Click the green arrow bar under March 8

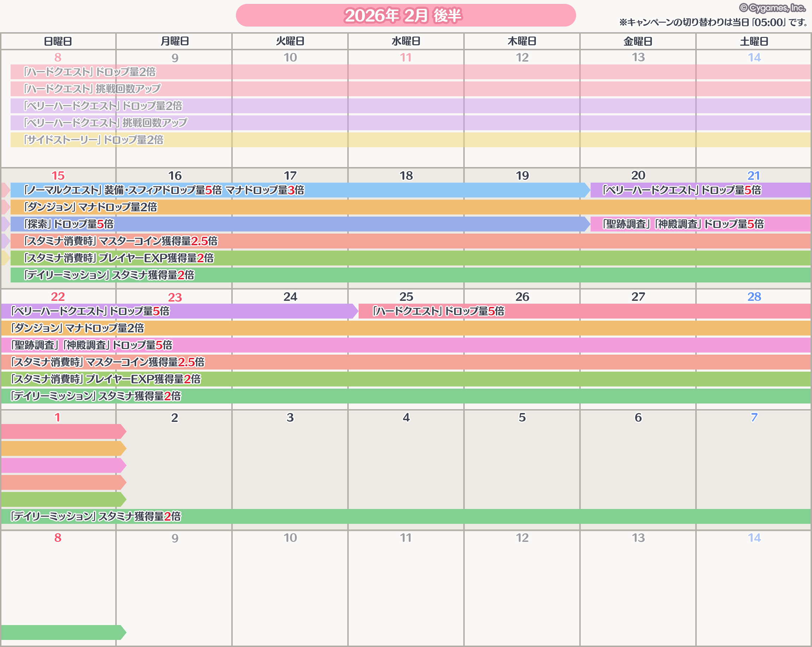coord(62,632)
